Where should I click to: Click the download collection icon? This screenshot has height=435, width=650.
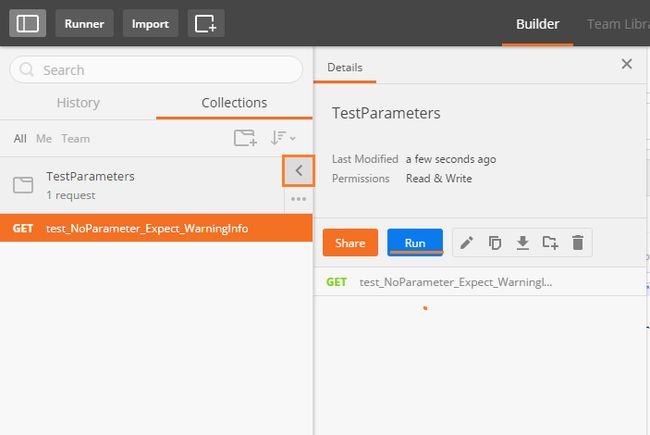coord(522,242)
